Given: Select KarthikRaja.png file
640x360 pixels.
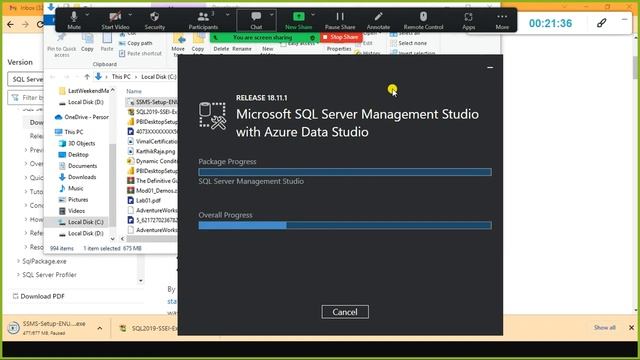Looking at the screenshot, I should [151, 151].
